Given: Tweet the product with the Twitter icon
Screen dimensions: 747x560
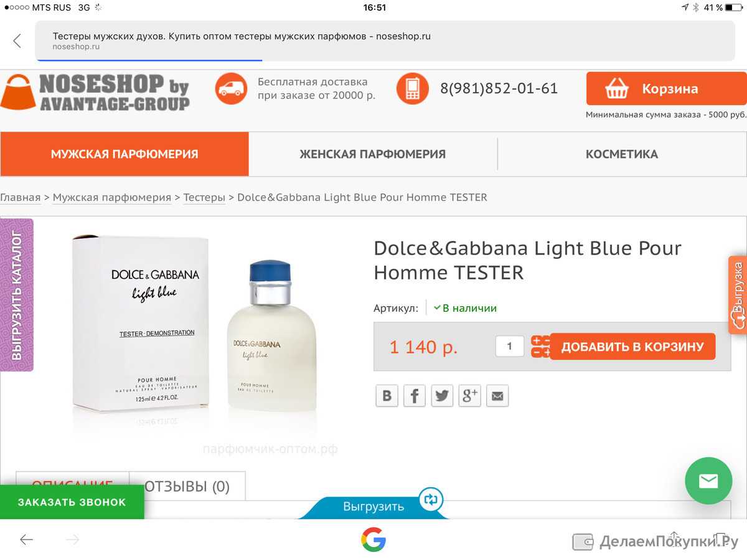Looking at the screenshot, I should coord(442,396).
